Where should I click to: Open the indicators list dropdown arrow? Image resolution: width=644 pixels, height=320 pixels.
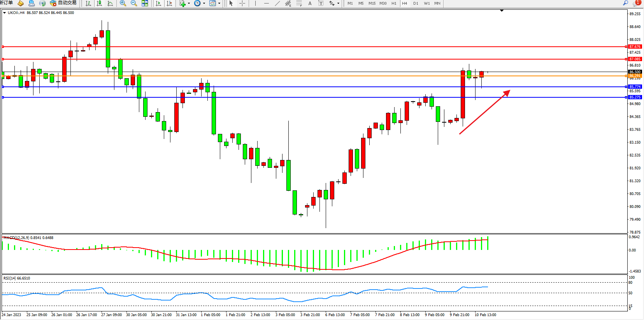189,4
